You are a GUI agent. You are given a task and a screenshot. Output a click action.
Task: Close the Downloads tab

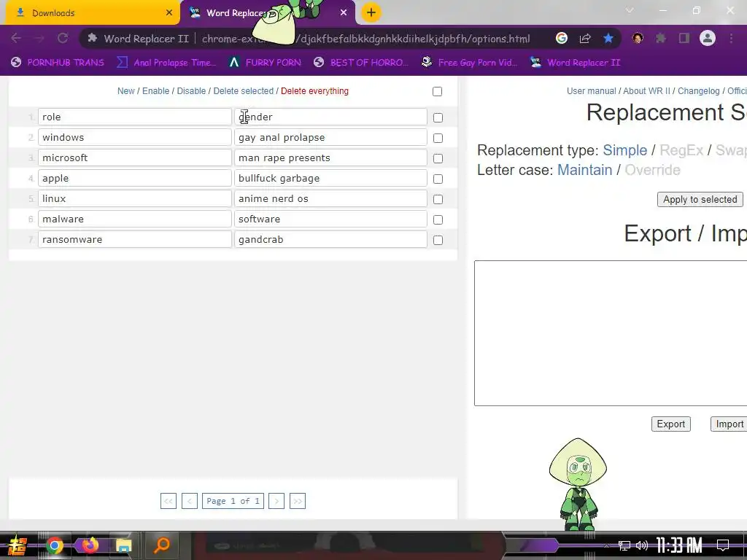169,13
